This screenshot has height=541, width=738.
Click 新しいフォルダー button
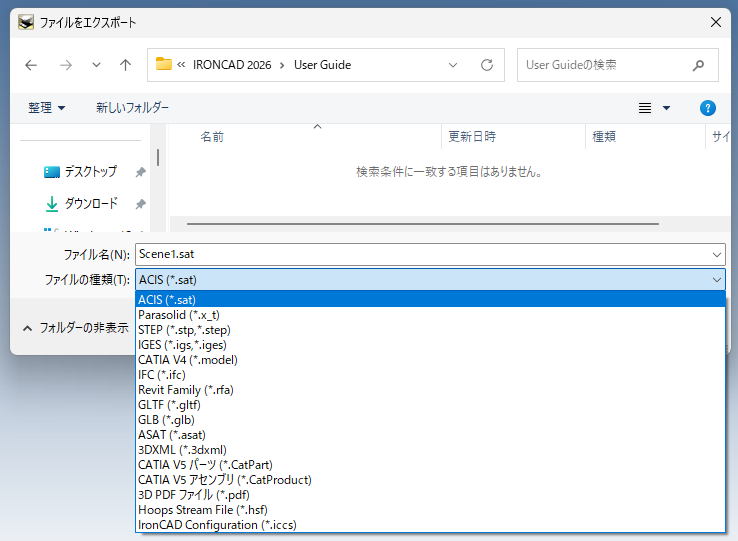[x=132, y=108]
